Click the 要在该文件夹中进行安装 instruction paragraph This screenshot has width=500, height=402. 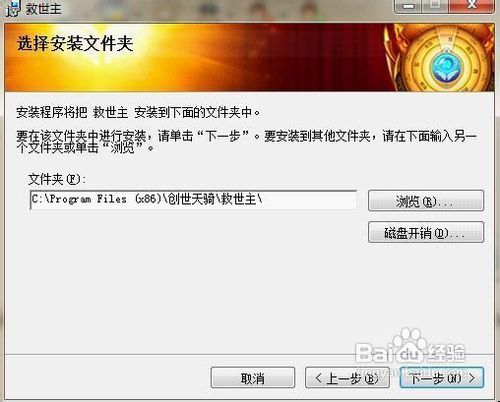tap(247, 141)
